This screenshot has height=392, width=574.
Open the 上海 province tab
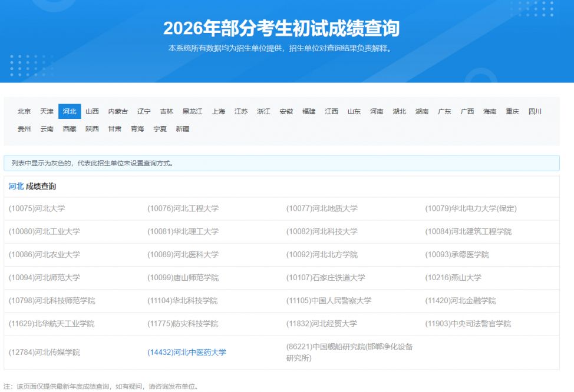click(219, 111)
